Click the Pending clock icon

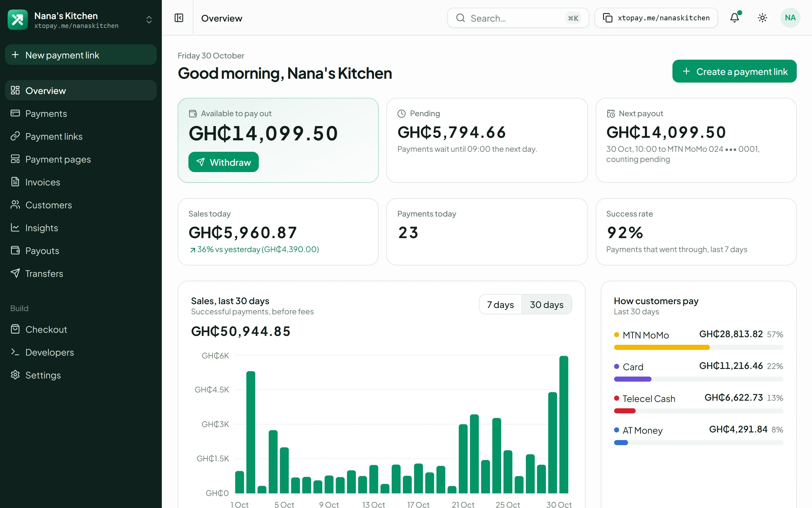(402, 114)
